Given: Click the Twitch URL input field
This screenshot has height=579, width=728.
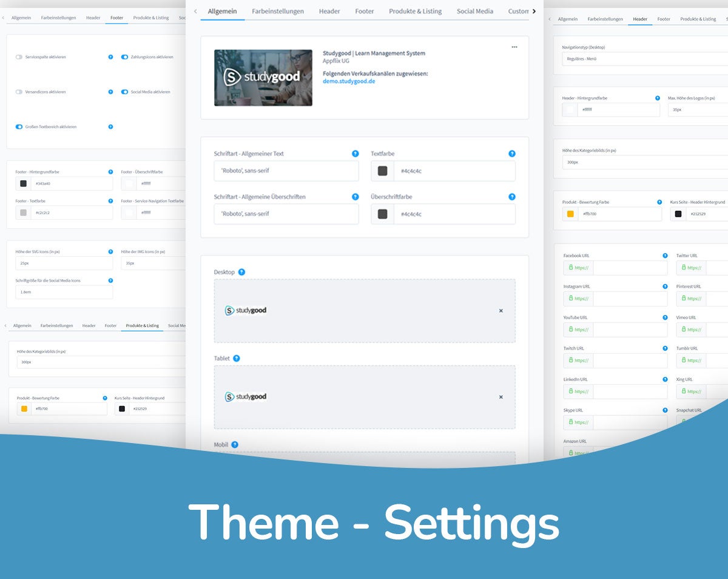Looking at the screenshot, I should [x=630, y=361].
